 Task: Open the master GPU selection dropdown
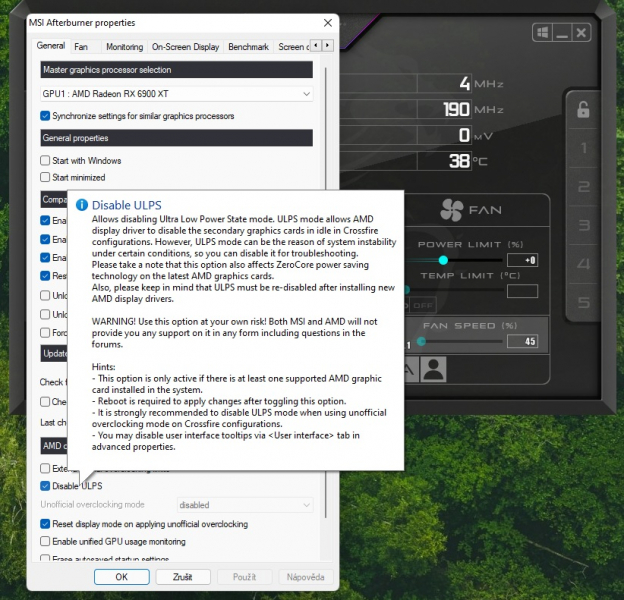point(176,94)
